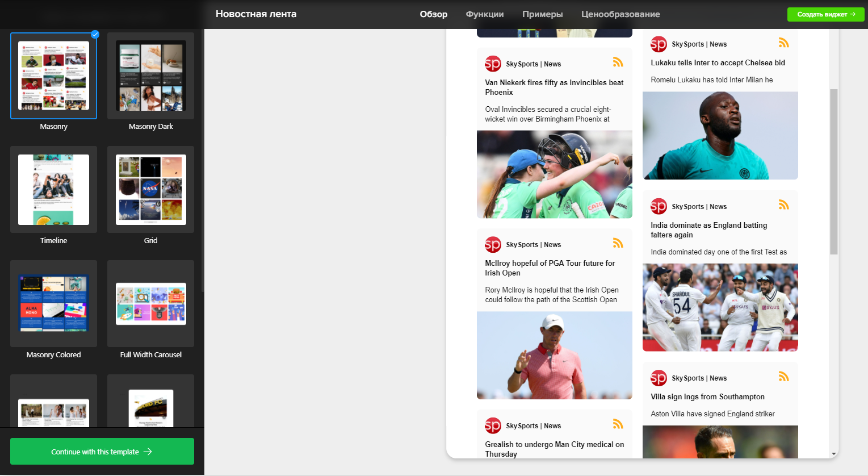Click Continue with this template button
Image resolution: width=868 pixels, height=476 pixels.
102,452
